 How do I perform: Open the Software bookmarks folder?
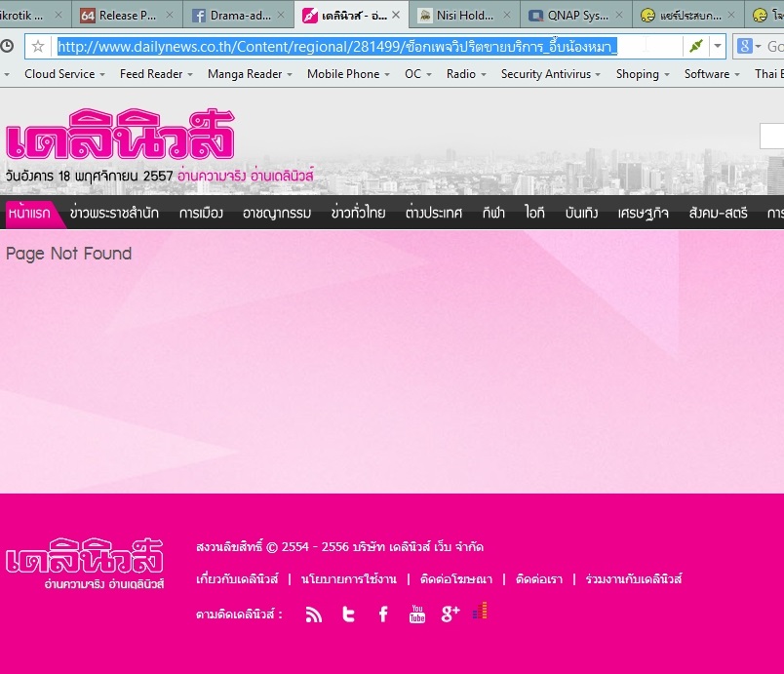712,74
